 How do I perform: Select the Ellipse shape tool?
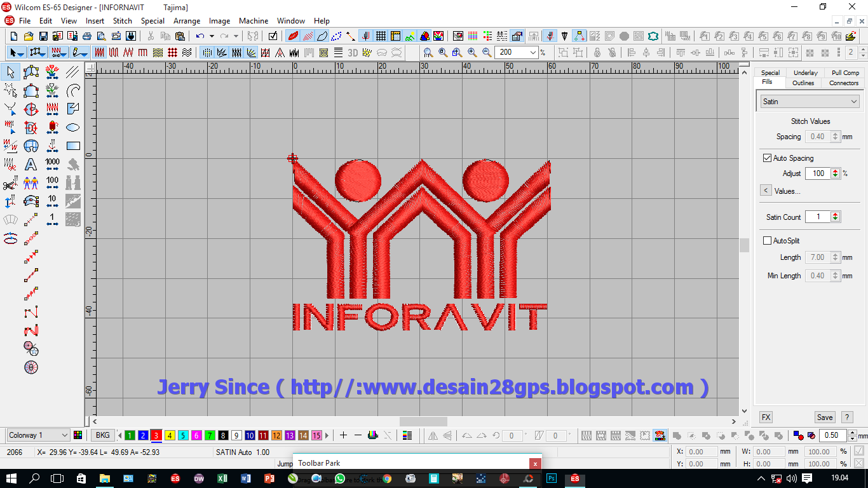click(73, 127)
